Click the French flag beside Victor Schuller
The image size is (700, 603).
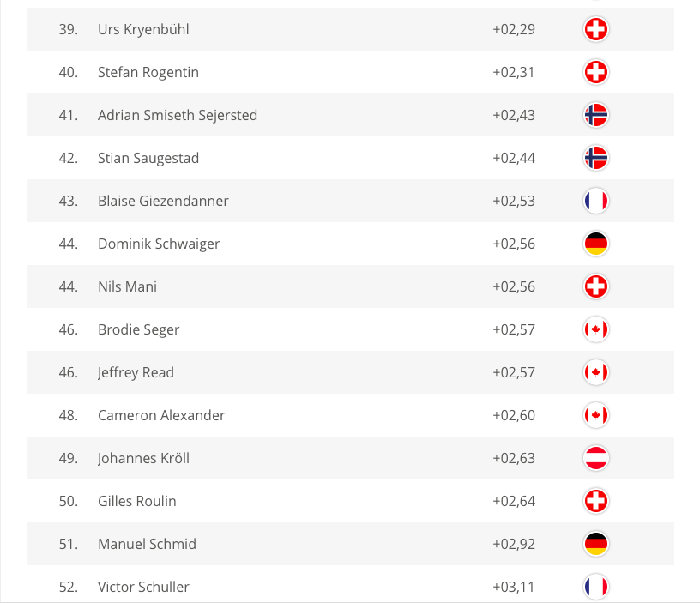(595, 587)
